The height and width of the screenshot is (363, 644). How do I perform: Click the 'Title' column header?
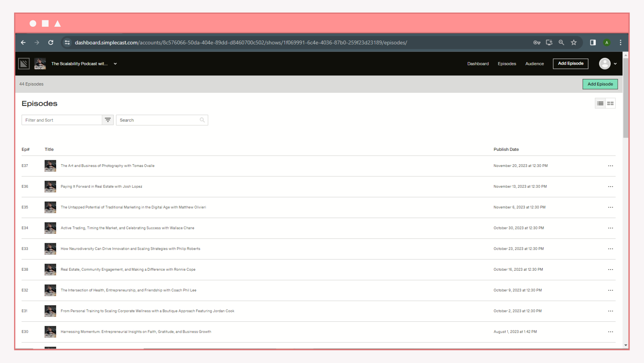49,149
